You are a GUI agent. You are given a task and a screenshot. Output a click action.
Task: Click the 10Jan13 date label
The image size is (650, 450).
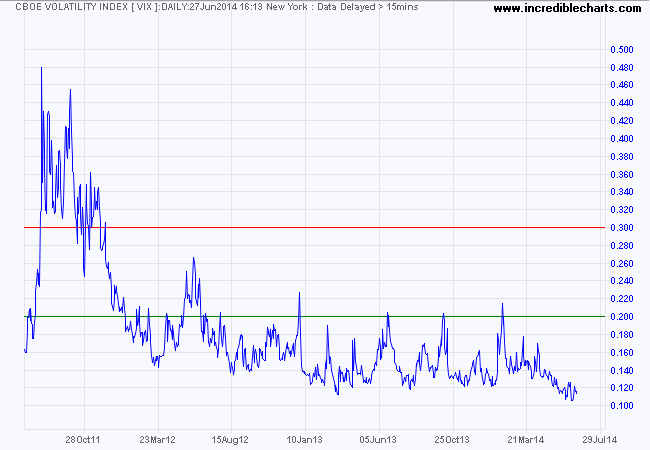point(304,440)
